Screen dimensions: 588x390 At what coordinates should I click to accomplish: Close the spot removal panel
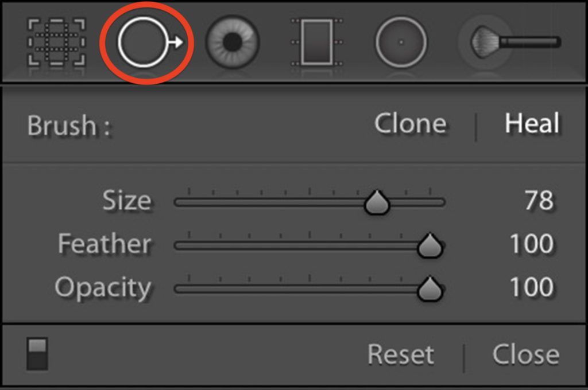(525, 355)
